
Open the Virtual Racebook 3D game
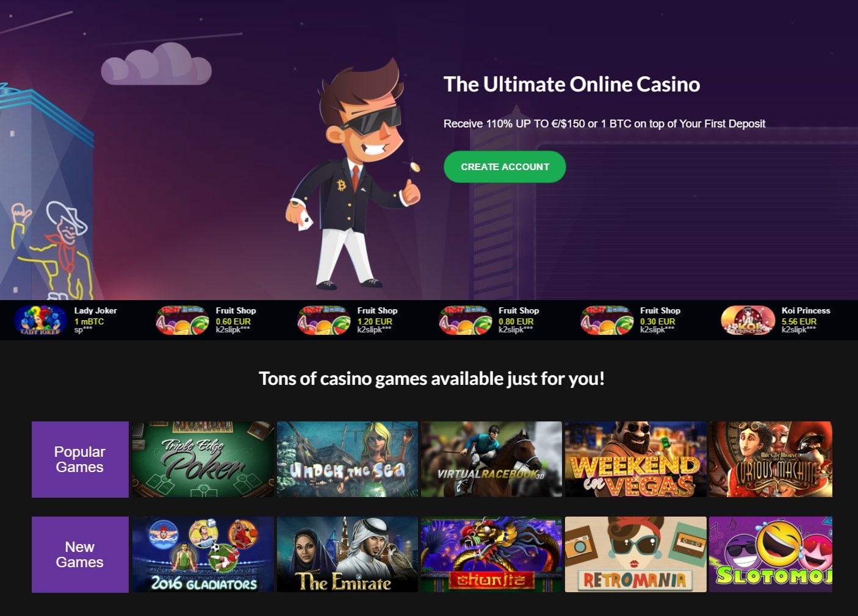pos(491,459)
